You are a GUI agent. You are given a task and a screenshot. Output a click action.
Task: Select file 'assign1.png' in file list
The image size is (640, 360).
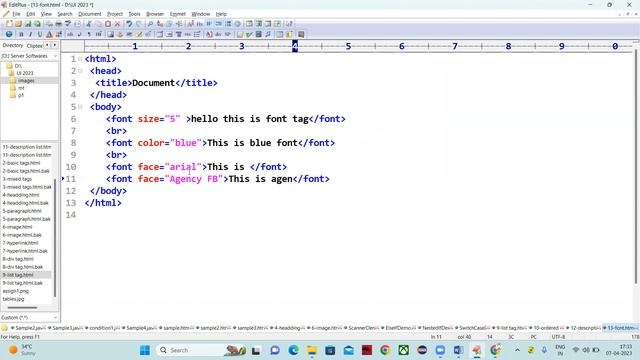[16, 291]
